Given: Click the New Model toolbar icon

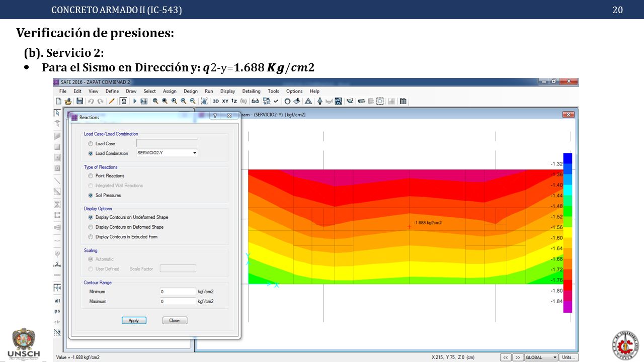Looking at the screenshot, I should [x=59, y=101].
